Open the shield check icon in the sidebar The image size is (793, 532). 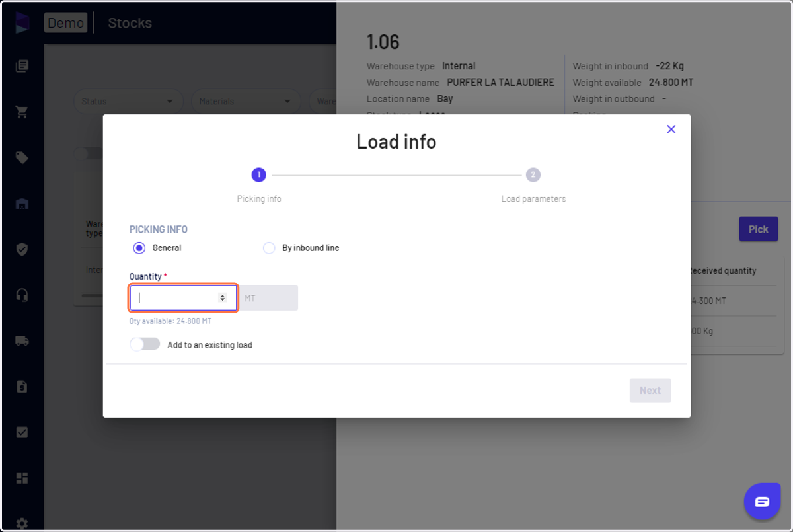[x=22, y=249]
